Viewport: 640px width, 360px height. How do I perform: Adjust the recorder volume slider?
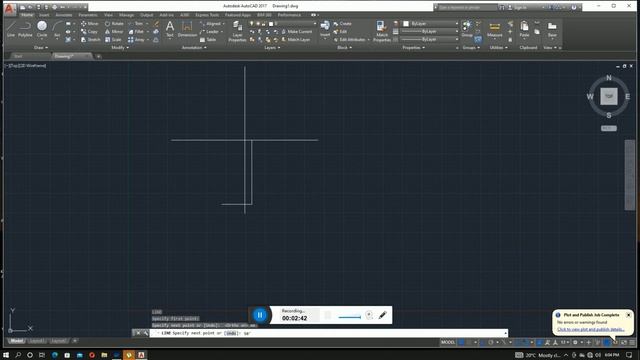coord(349,316)
